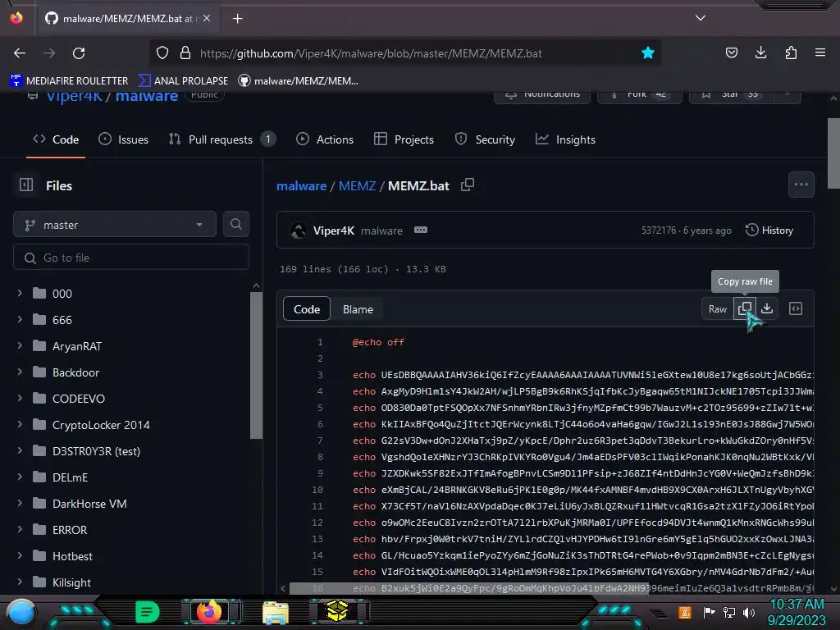Open the extensions puzzle icon
Image resolution: width=840 pixels, height=630 pixels.
coord(791,52)
